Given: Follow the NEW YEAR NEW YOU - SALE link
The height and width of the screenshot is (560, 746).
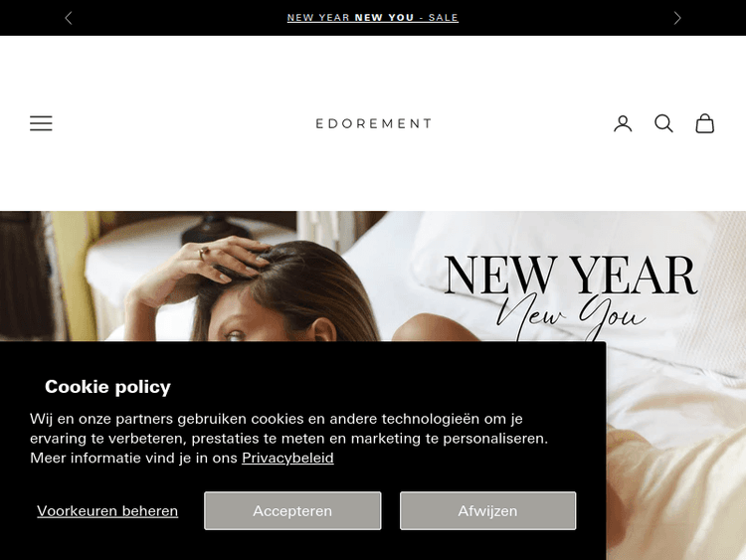Looking at the screenshot, I should tap(373, 18).
